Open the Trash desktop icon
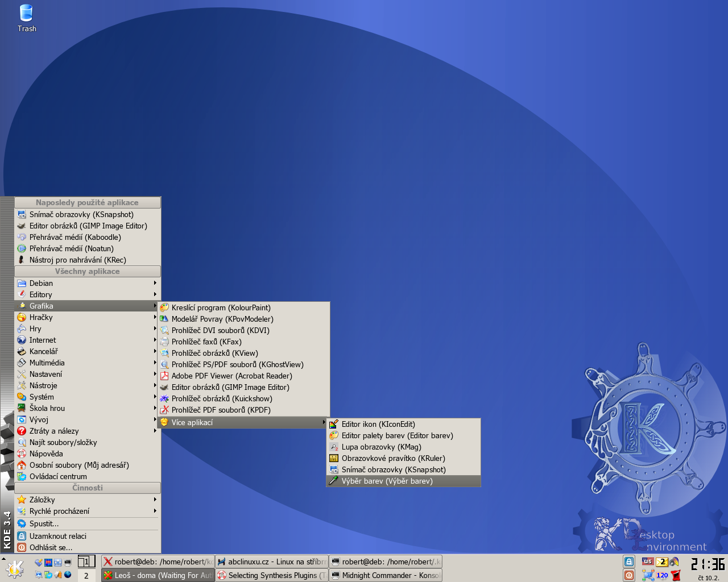This screenshot has width=728, height=582. [26, 18]
